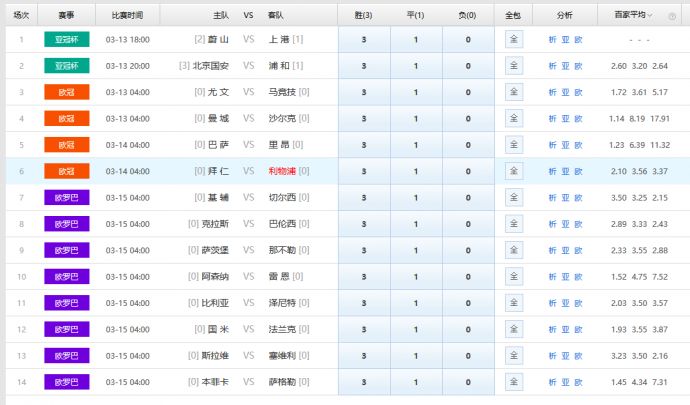This screenshot has height=405, width=690.
Task: Pick 平 1 for match 2 北京国安
Action: tap(416, 66)
